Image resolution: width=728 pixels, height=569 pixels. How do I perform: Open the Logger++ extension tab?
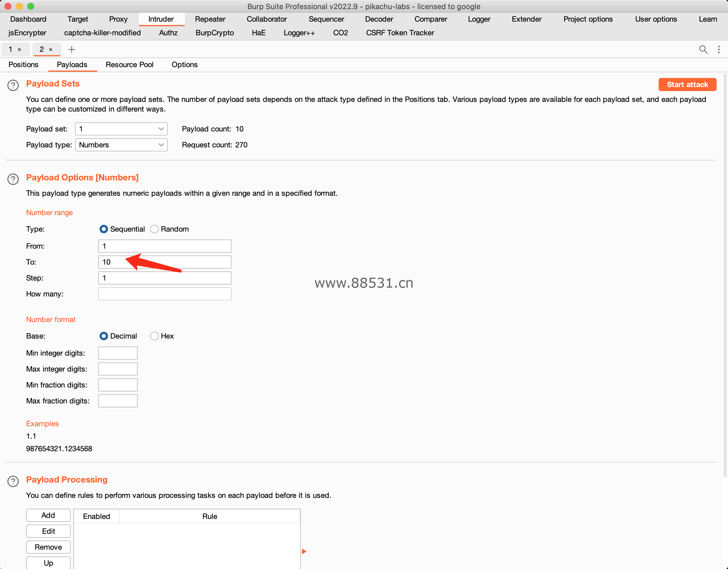[299, 33]
